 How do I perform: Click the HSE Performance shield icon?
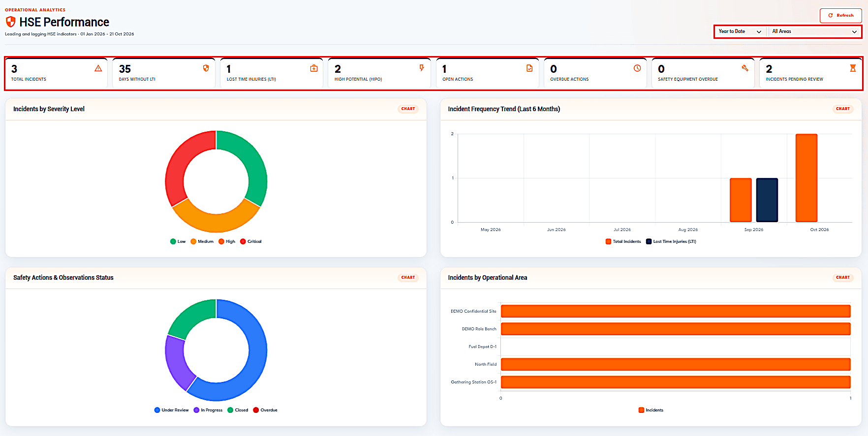coord(10,22)
